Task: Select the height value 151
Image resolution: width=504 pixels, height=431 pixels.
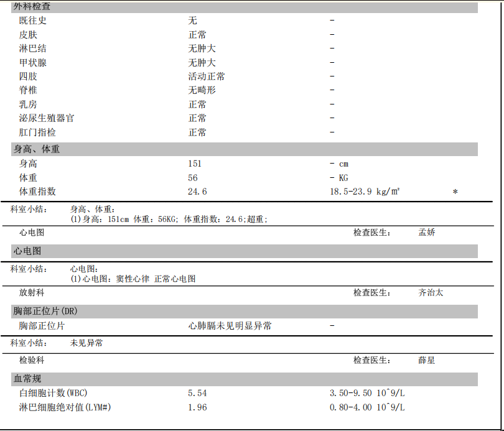Action: [195, 164]
